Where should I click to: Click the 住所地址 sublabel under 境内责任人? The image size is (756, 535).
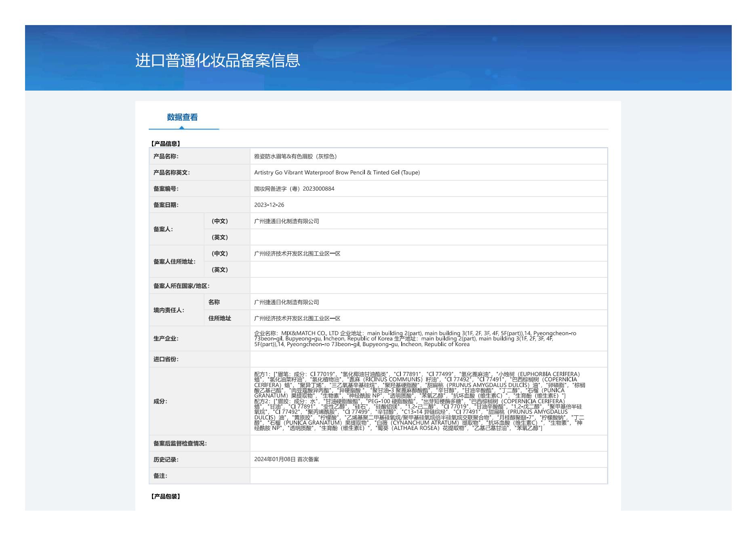click(x=220, y=318)
